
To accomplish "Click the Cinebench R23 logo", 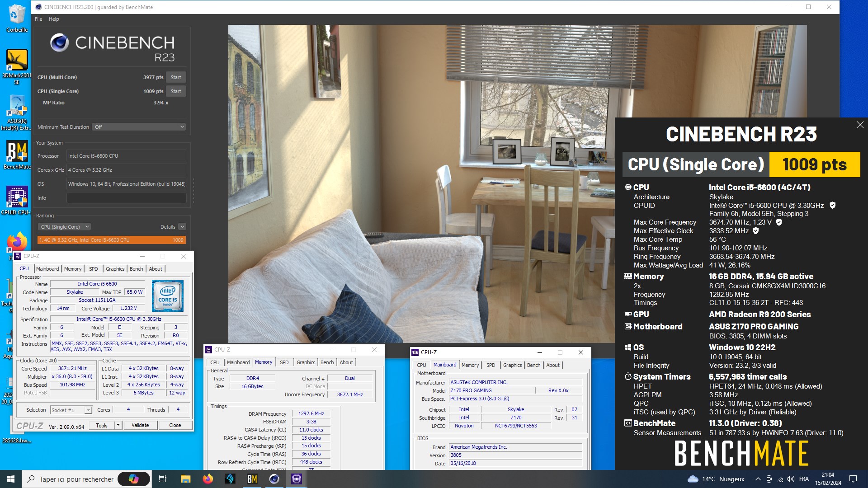I will click(112, 47).
